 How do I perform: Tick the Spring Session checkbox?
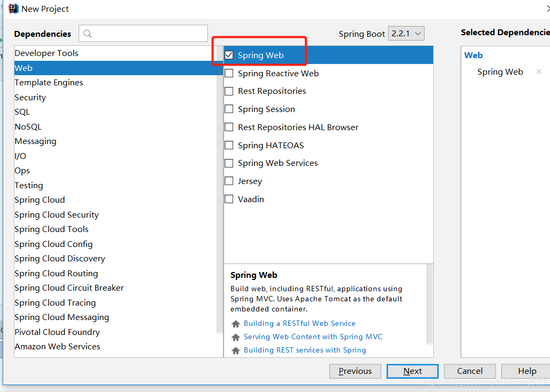click(x=229, y=109)
